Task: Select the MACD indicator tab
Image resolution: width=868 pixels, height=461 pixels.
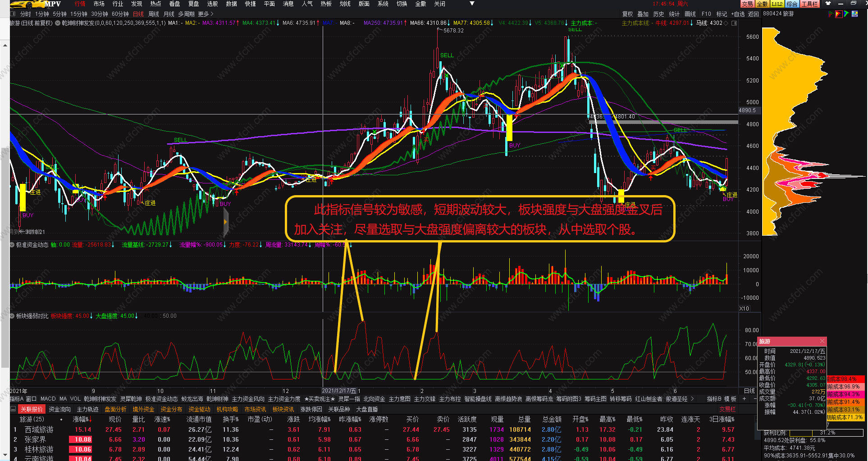Action: pyautogui.click(x=48, y=399)
